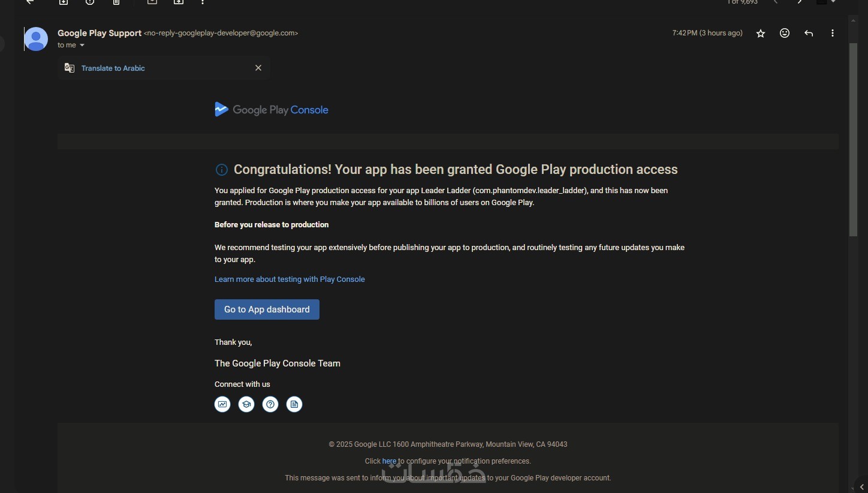Star this Google Play Support email

[761, 34]
